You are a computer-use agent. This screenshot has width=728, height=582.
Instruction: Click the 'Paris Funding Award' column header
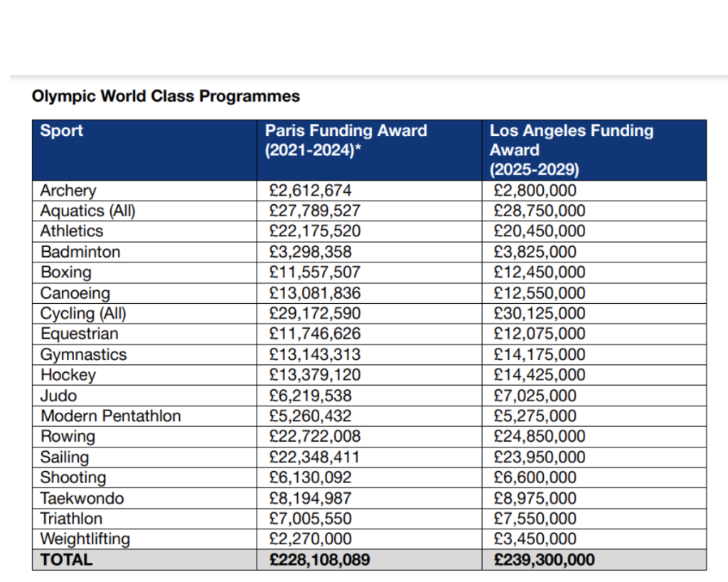(346, 140)
